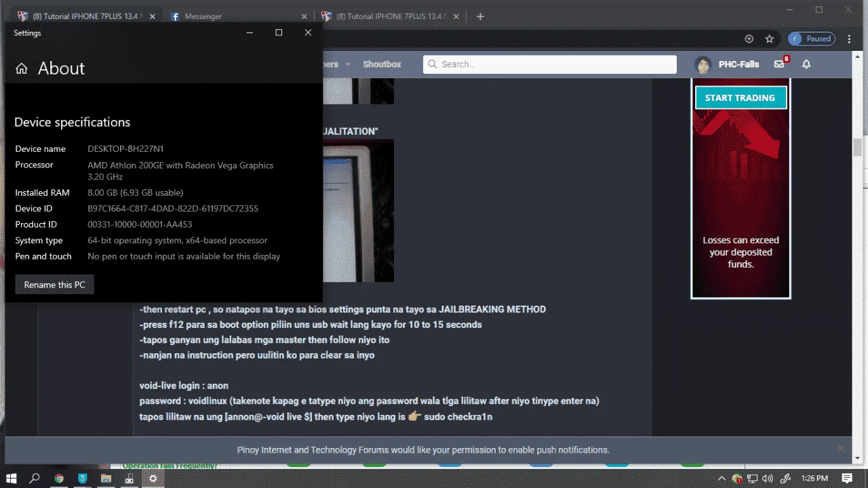Switch to Chrome from the taskbar
This screenshot has width=868, height=488.
59,479
